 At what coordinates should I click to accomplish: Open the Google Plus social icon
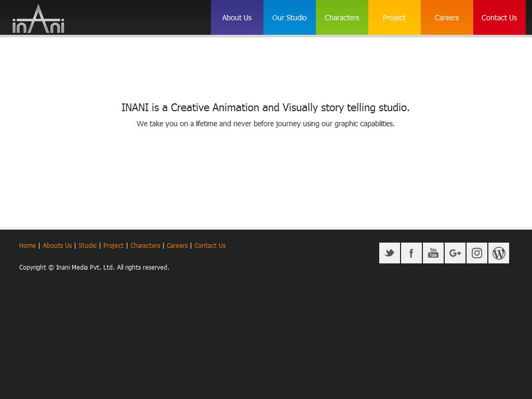[x=455, y=253]
